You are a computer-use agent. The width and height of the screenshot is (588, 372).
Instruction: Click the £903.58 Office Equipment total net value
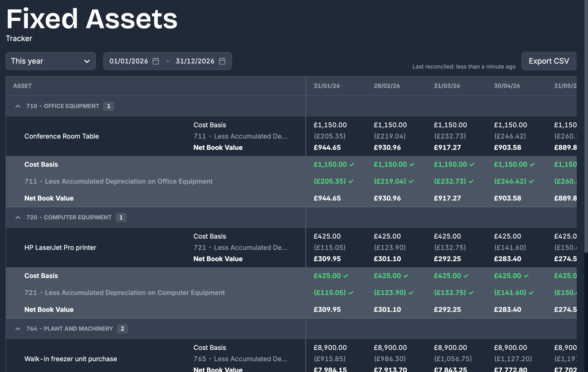click(507, 198)
